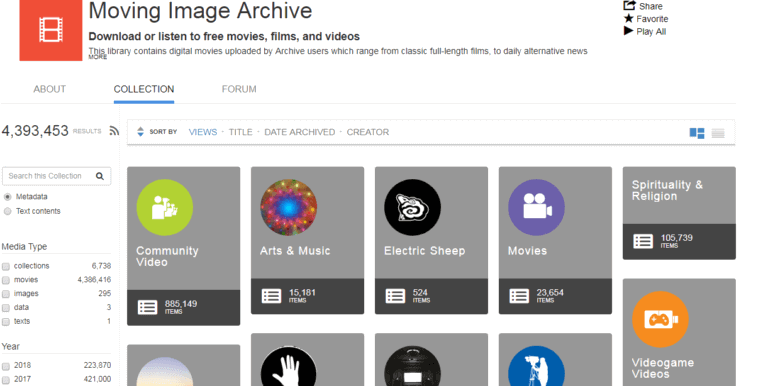
Task: Open the Spirituality & Religion title link
Action: [x=667, y=191]
